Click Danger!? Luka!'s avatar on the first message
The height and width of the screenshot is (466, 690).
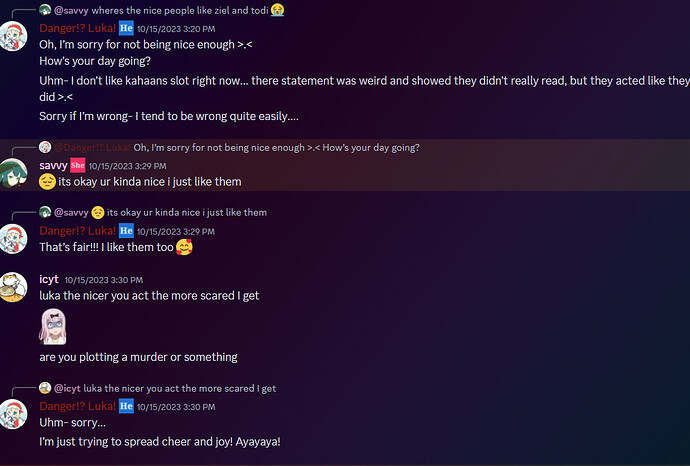click(x=13, y=36)
